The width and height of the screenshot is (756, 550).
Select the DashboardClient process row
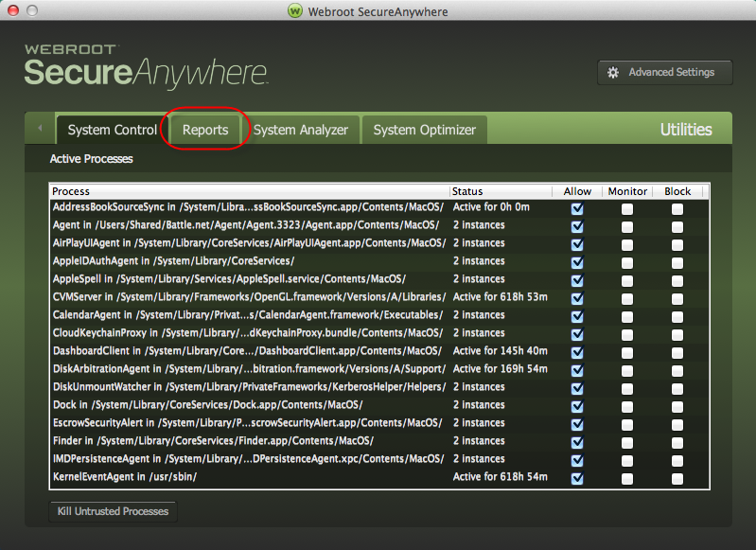[379, 351]
